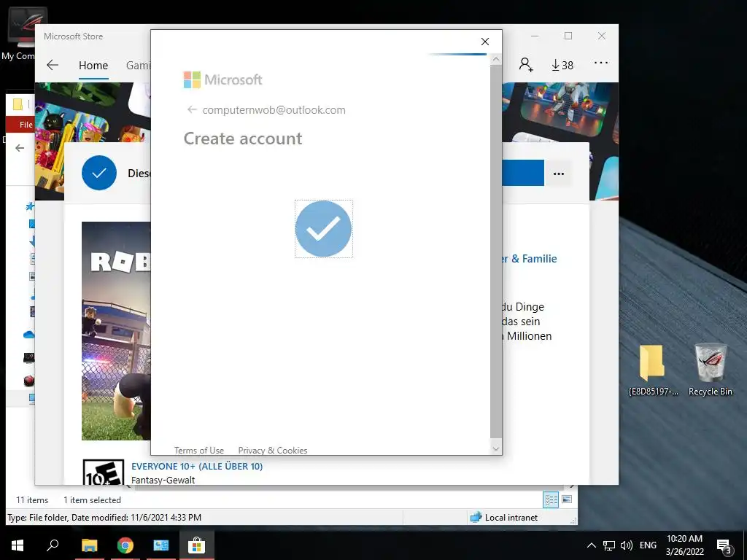
Task: Click the dialog vertical scrollbar thumb
Action: 496,252
